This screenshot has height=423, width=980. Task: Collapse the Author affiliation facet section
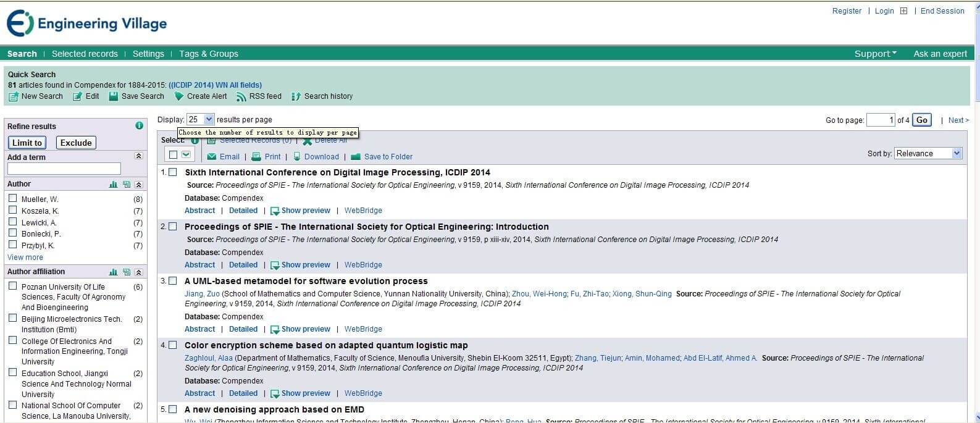(x=138, y=272)
